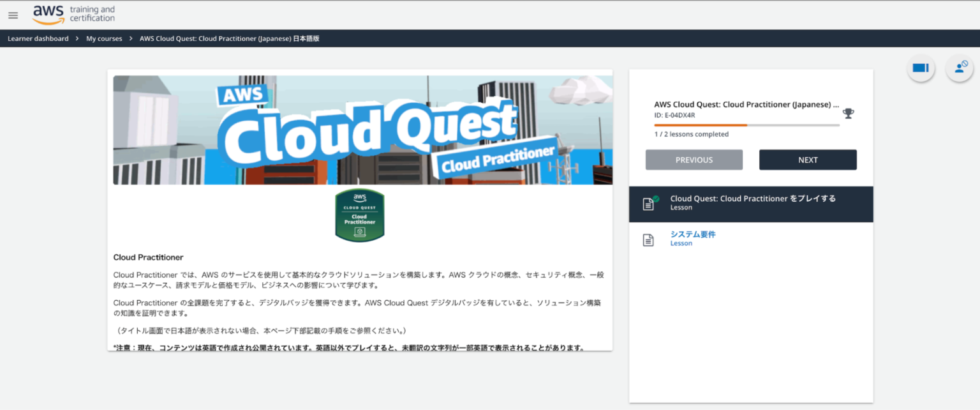Click the document icon beside システム要件
980x410 pixels.
click(x=649, y=239)
